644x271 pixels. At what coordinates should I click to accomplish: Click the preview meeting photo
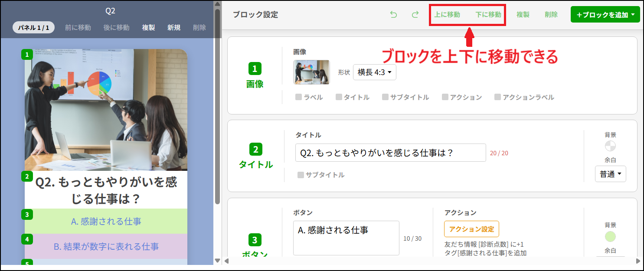[106, 110]
